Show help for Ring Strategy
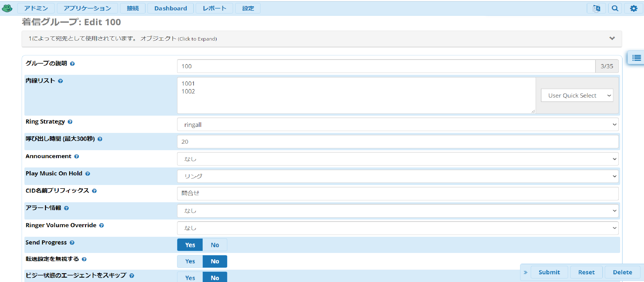 pyautogui.click(x=70, y=122)
